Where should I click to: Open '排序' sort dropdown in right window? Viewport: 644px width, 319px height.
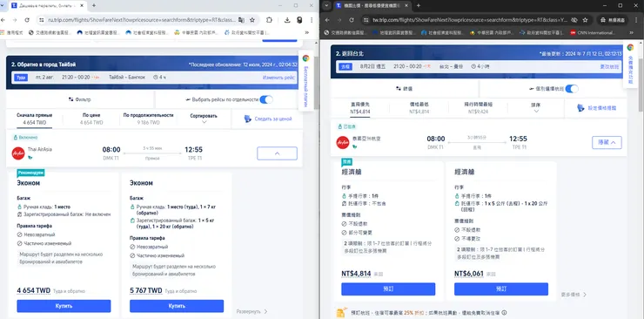coord(535,108)
